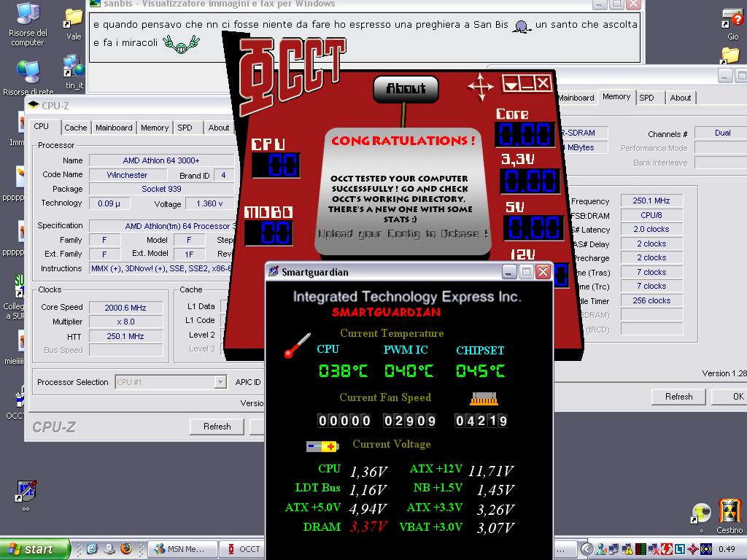Image resolution: width=747 pixels, height=560 pixels.
Task: Open the Windows Start menu
Action: tap(34, 549)
